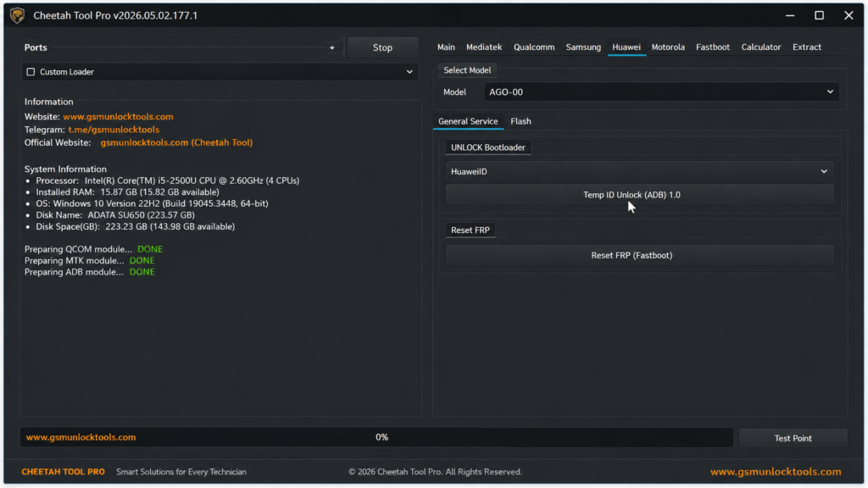The width and height of the screenshot is (868, 488).
Task: Click the progress bar's www.gsmunlocktools.com link
Action: tap(81, 437)
